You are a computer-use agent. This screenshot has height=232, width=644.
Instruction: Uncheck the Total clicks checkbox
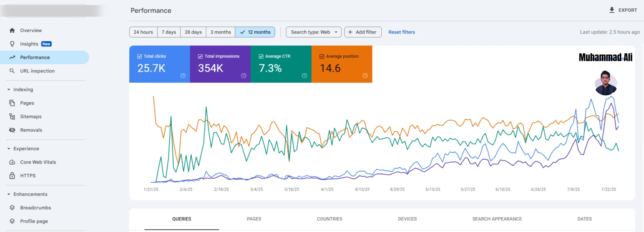(140, 56)
